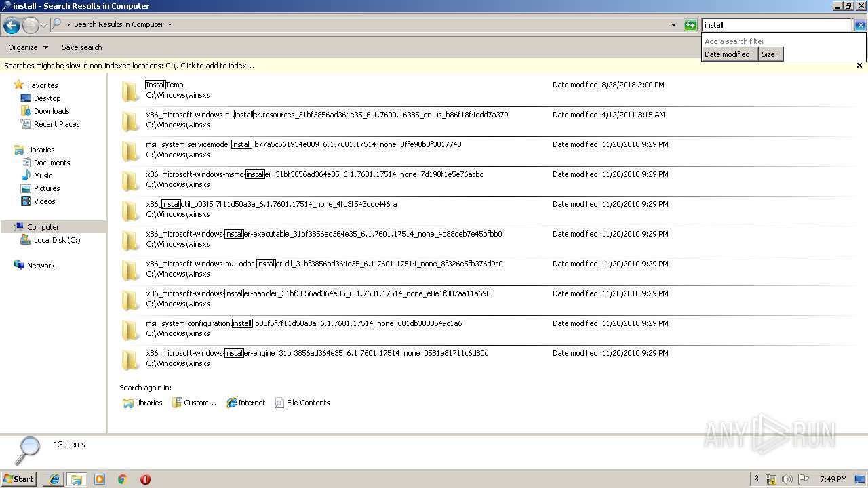The width and height of the screenshot is (868, 488).
Task: Add the Size search filter
Action: point(770,54)
